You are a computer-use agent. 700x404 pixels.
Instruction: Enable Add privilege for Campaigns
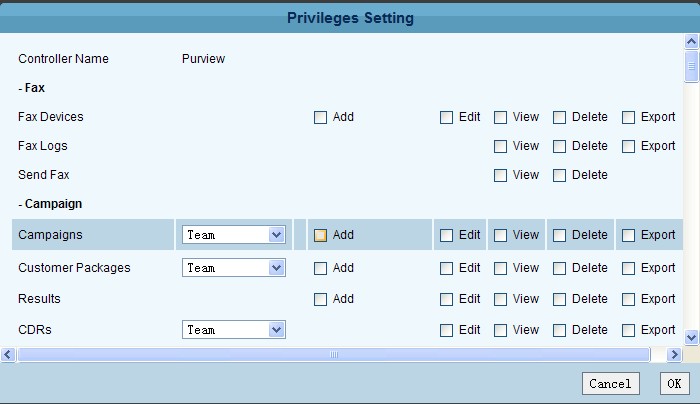coord(321,236)
